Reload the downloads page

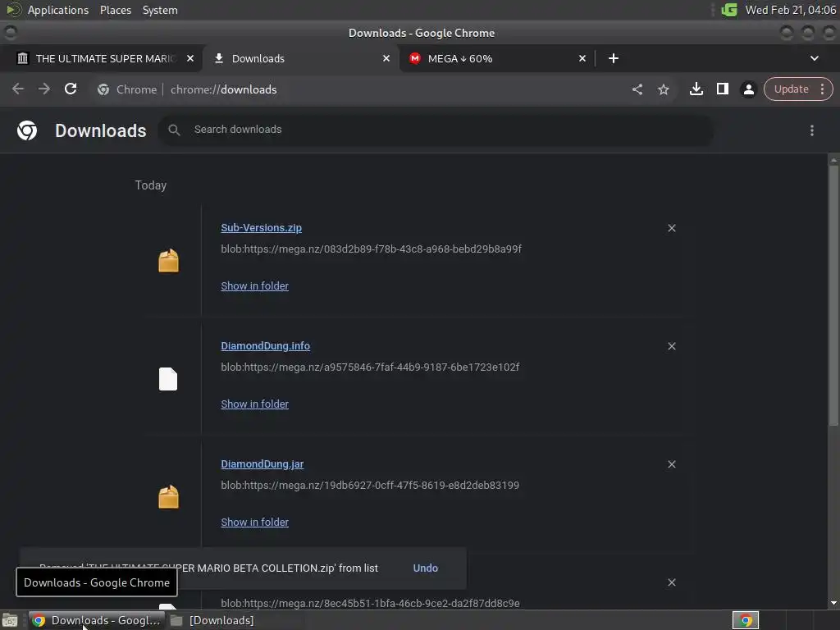(71, 89)
